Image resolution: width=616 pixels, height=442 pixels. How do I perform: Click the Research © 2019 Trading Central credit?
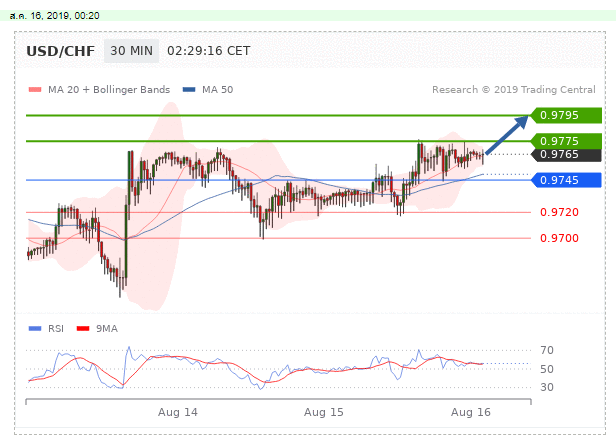(x=514, y=90)
